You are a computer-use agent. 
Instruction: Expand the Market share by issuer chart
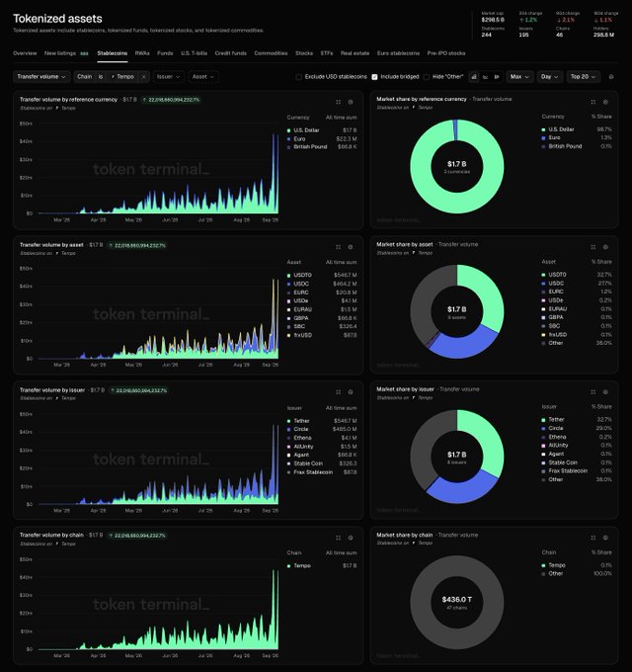pyautogui.click(x=593, y=392)
